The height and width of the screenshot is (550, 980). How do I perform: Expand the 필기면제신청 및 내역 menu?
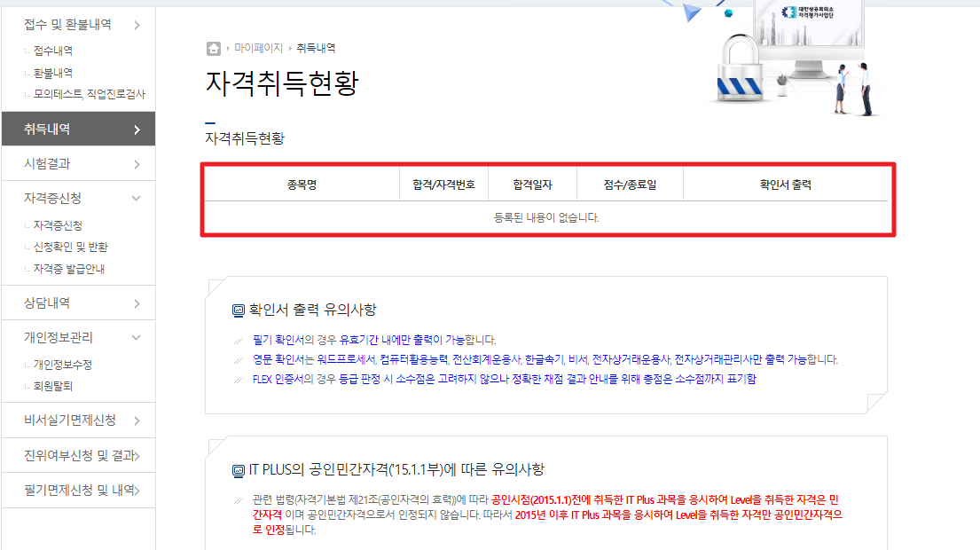78,490
